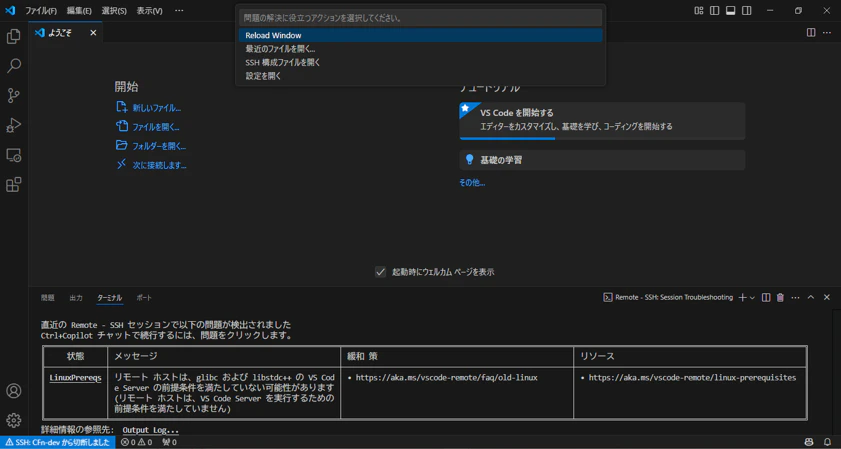Click the その他... link
The height and width of the screenshot is (449, 841).
tap(472, 182)
